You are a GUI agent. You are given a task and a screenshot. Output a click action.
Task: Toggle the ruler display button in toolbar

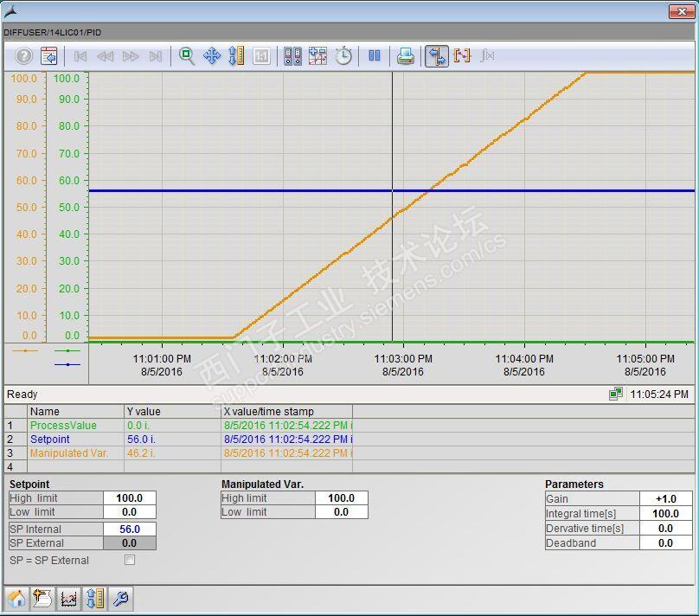437,56
